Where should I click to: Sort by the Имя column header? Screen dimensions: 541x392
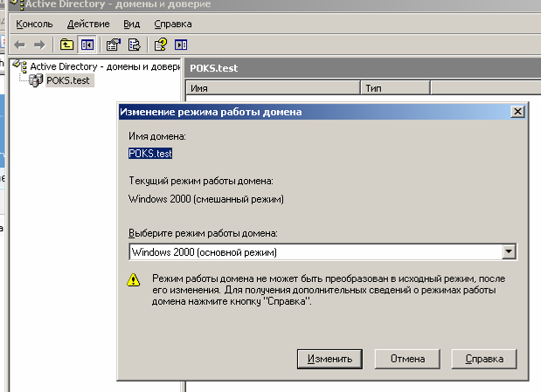(x=273, y=88)
